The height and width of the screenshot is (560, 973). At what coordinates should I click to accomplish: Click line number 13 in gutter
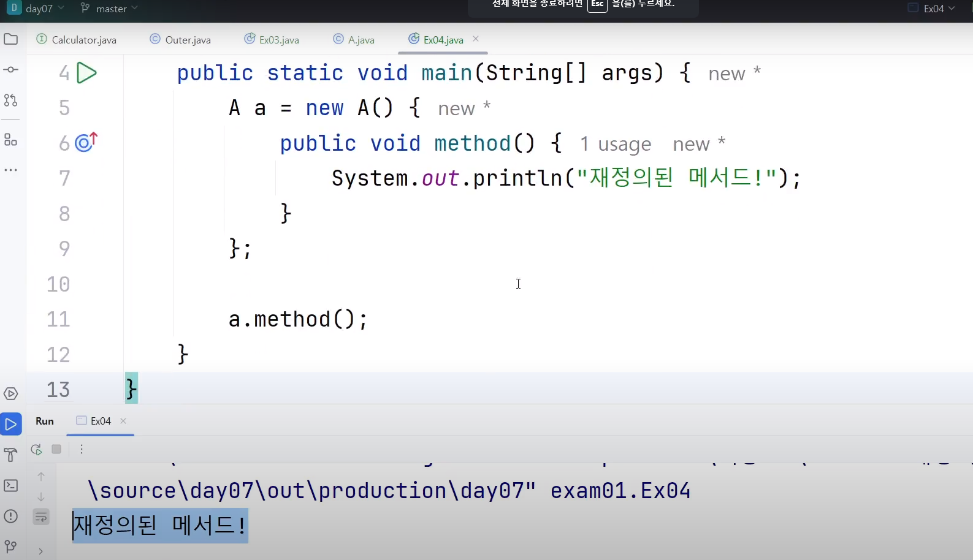58,390
